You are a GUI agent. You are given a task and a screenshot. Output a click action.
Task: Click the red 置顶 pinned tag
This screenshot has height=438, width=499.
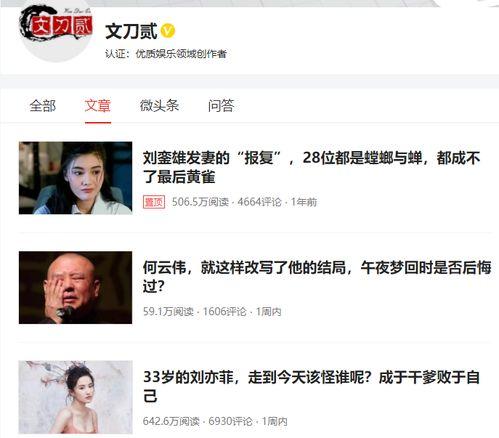pyautogui.click(x=154, y=202)
